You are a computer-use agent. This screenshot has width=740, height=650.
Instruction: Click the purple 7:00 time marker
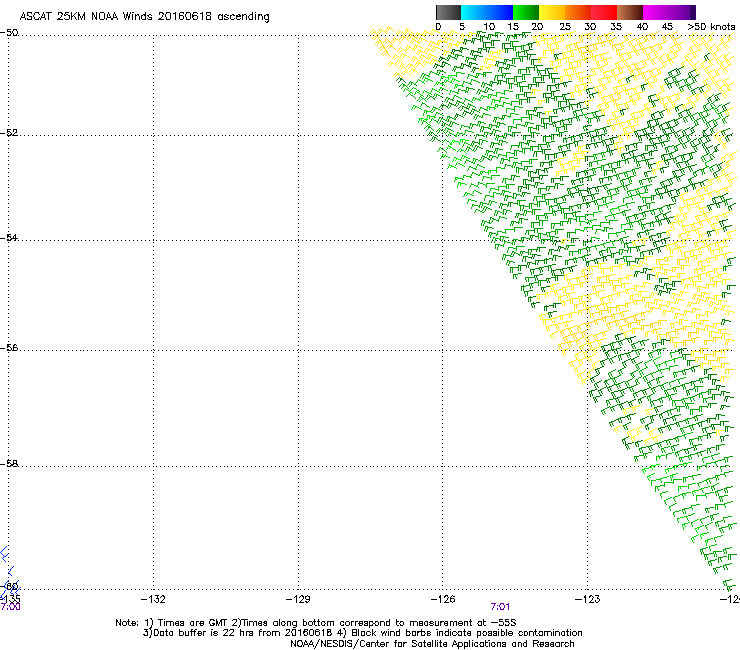(x=10, y=607)
